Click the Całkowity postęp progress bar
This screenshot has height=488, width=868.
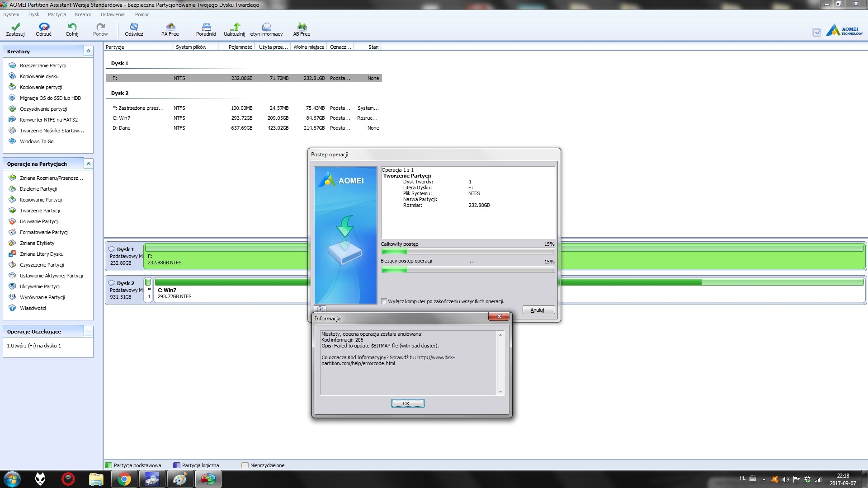[x=468, y=252]
